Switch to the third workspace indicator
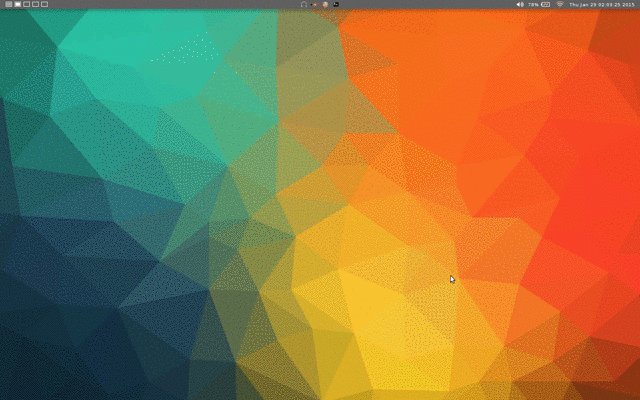Viewport: 640px width, 400px height. pos(27,4)
